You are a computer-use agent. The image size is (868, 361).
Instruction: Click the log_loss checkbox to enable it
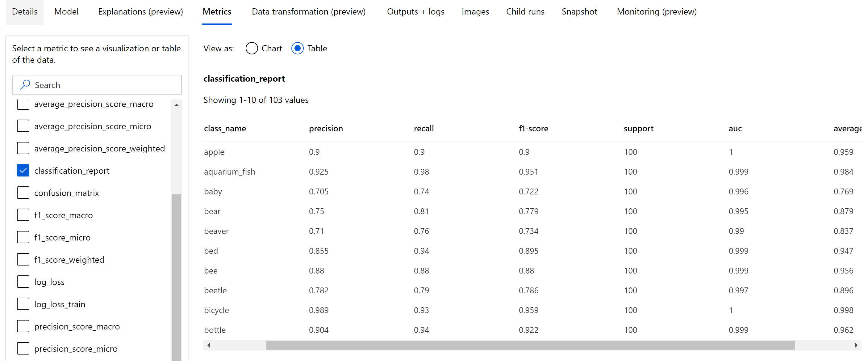tap(23, 282)
